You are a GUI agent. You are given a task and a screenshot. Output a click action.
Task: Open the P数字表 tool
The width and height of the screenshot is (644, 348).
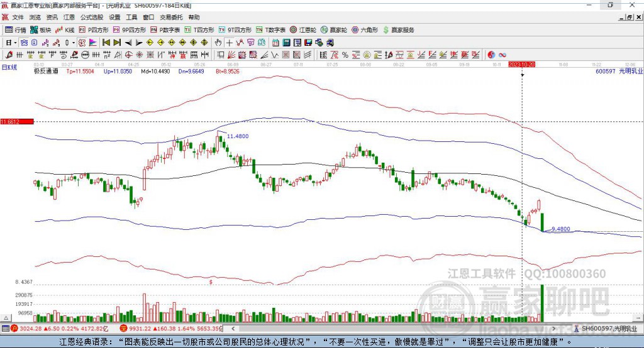[x=165, y=30]
